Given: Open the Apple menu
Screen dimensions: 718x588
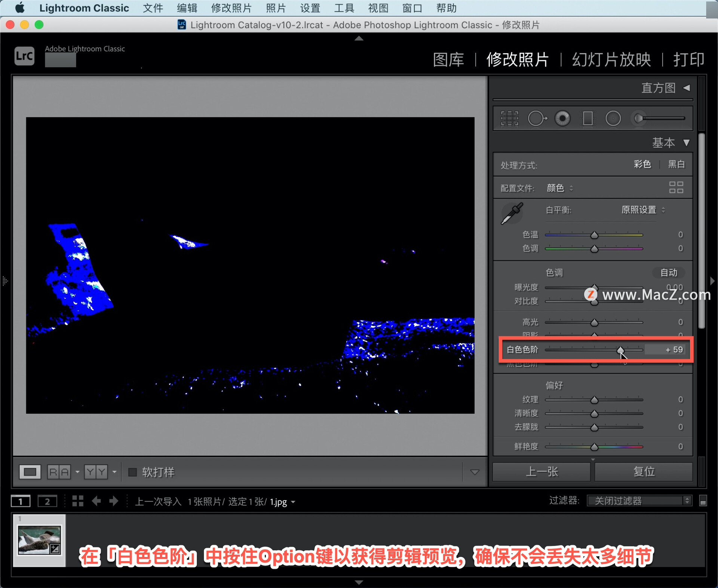Looking at the screenshot, I should pyautogui.click(x=20, y=8).
